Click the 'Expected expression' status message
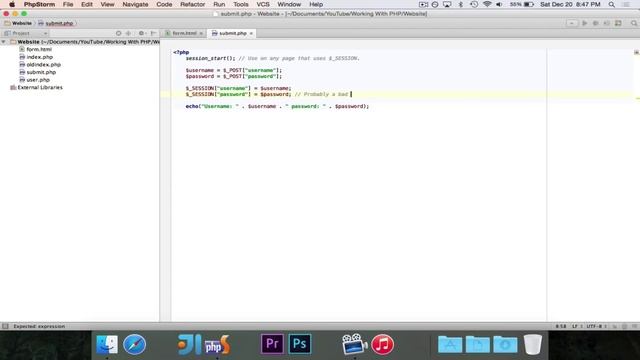This screenshot has height=360, width=640. point(39,326)
